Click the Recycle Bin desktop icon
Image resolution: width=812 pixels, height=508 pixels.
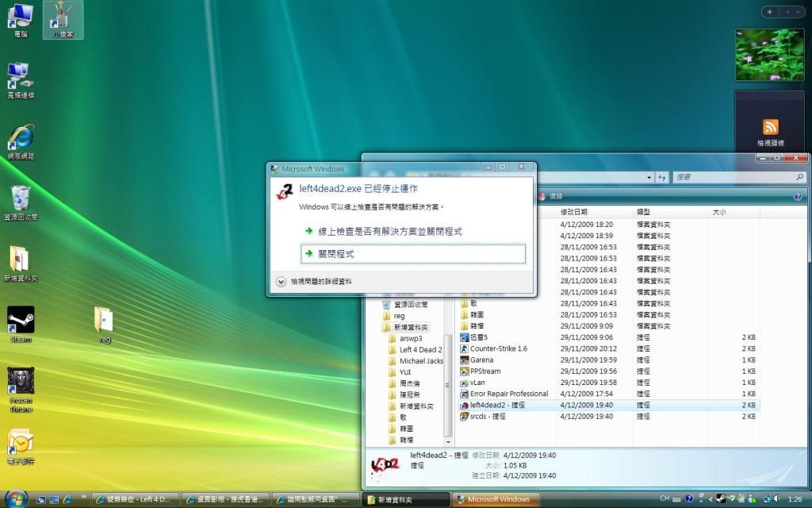(x=21, y=198)
